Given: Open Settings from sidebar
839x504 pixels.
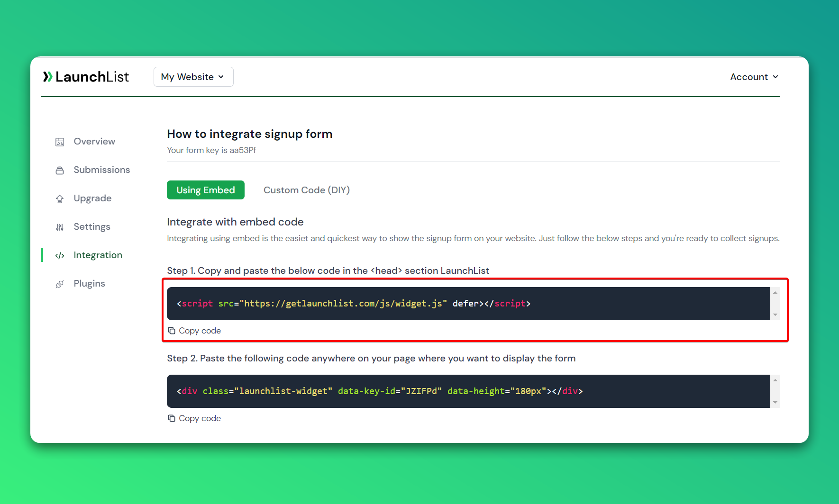Looking at the screenshot, I should pyautogui.click(x=92, y=226).
